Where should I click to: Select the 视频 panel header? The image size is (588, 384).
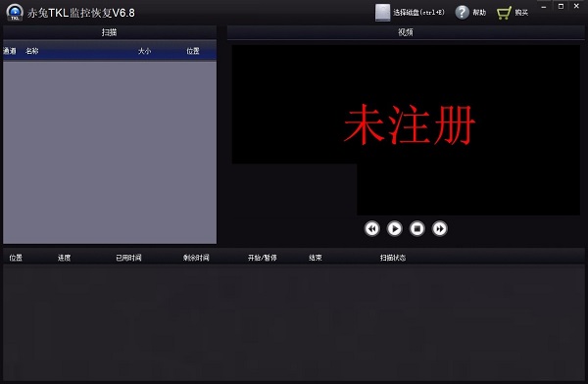(406, 32)
